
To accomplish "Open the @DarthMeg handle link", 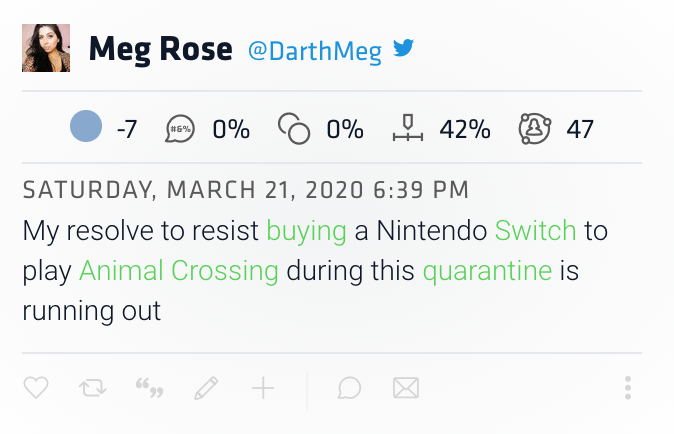I will pos(315,51).
